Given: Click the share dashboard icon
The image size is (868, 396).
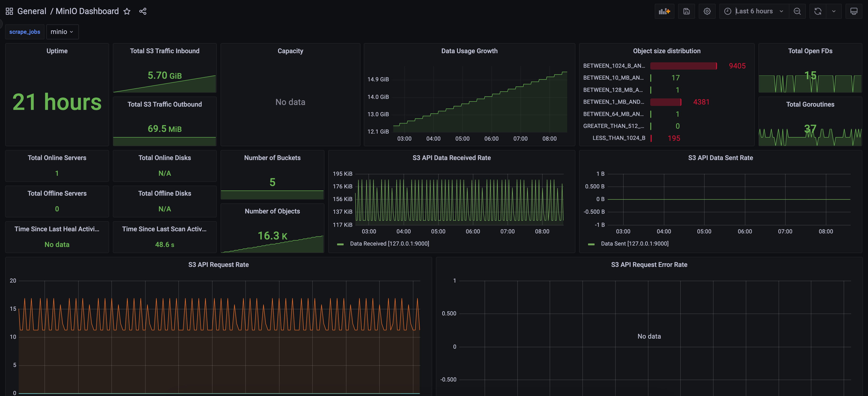Looking at the screenshot, I should pyautogui.click(x=143, y=11).
